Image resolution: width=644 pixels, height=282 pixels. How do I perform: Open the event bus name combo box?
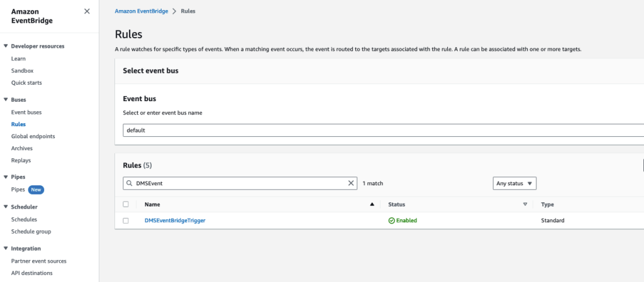coord(383,131)
